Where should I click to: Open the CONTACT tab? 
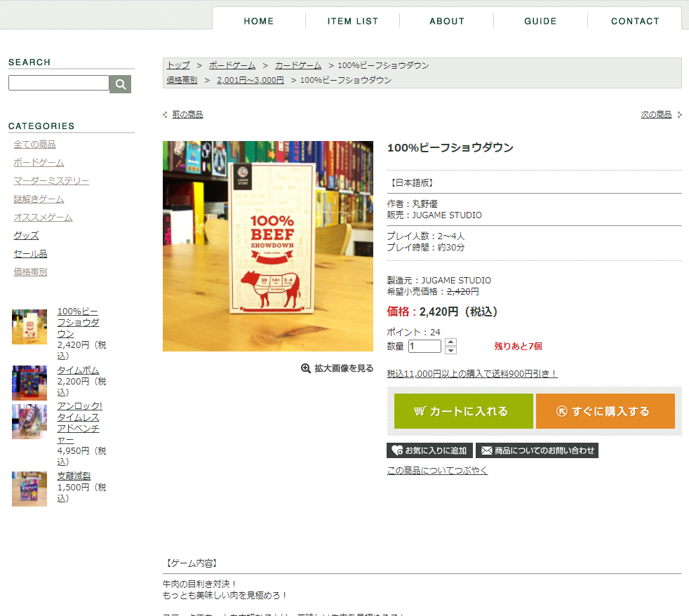[x=635, y=21]
